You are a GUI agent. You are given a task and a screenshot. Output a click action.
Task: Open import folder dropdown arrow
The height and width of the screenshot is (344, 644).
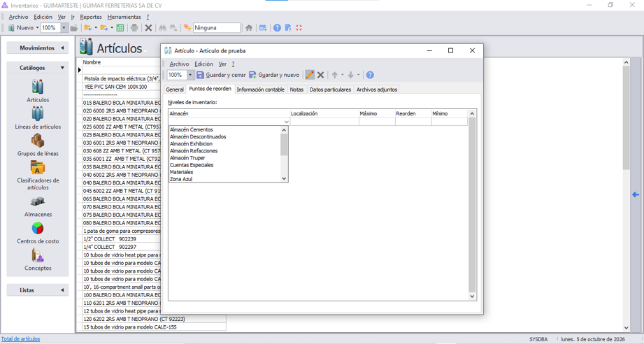96,28
